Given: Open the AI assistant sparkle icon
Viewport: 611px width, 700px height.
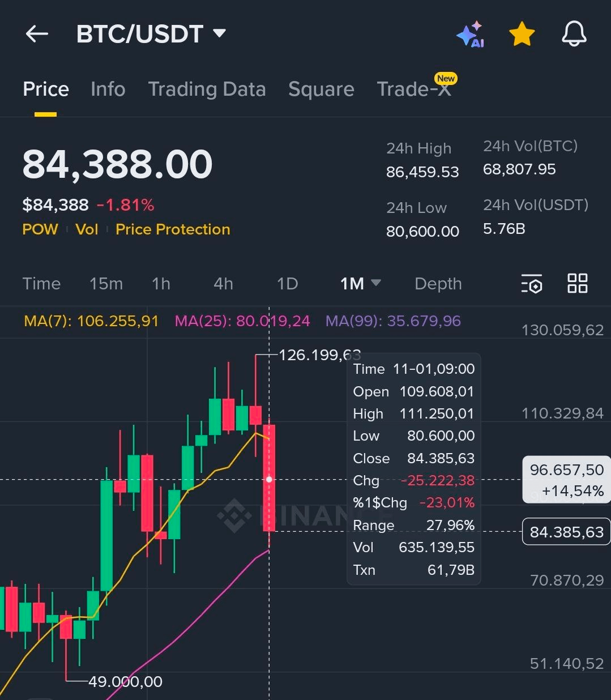Looking at the screenshot, I should (470, 35).
